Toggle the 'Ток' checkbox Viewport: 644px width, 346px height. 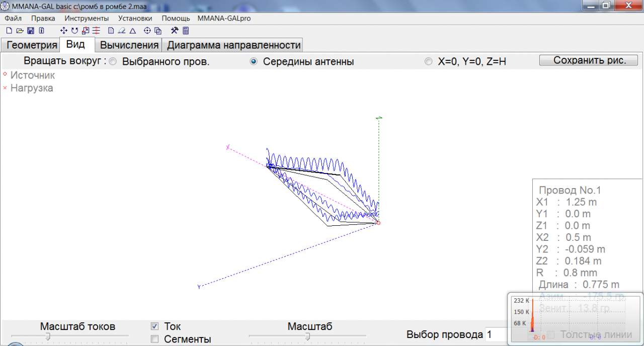(x=155, y=326)
